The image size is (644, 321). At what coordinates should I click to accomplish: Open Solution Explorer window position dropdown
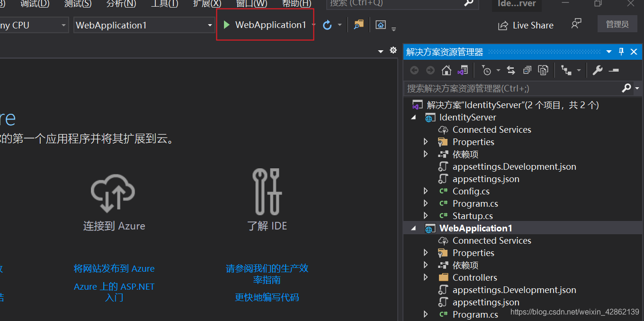point(609,52)
